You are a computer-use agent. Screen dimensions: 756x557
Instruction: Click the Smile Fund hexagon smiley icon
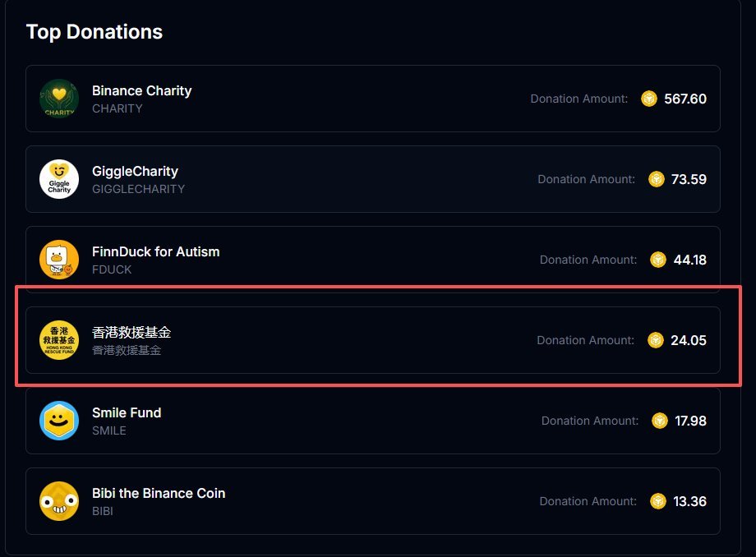(59, 421)
